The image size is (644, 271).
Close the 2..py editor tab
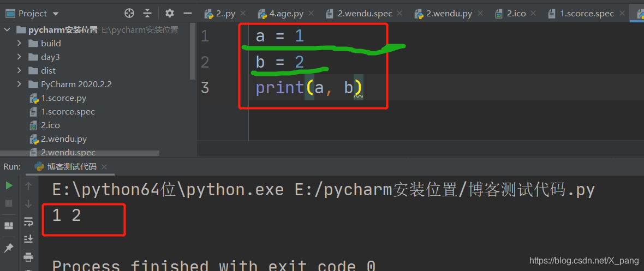243,14
